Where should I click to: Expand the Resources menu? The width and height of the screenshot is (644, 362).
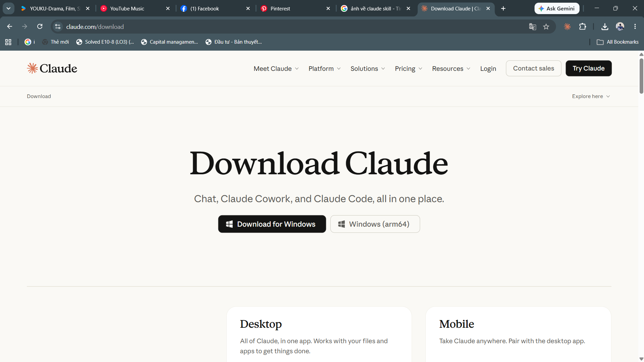pos(451,69)
